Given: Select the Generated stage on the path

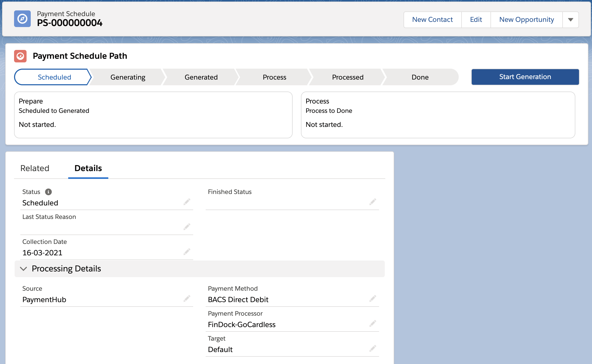Looking at the screenshot, I should (x=201, y=77).
